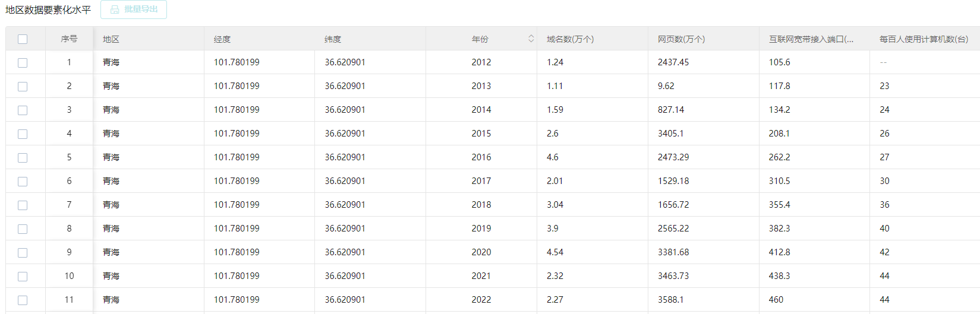Tick the checkbox for row 6 (2017)
Image resolution: width=980 pixels, height=314 pixels.
point(23,182)
